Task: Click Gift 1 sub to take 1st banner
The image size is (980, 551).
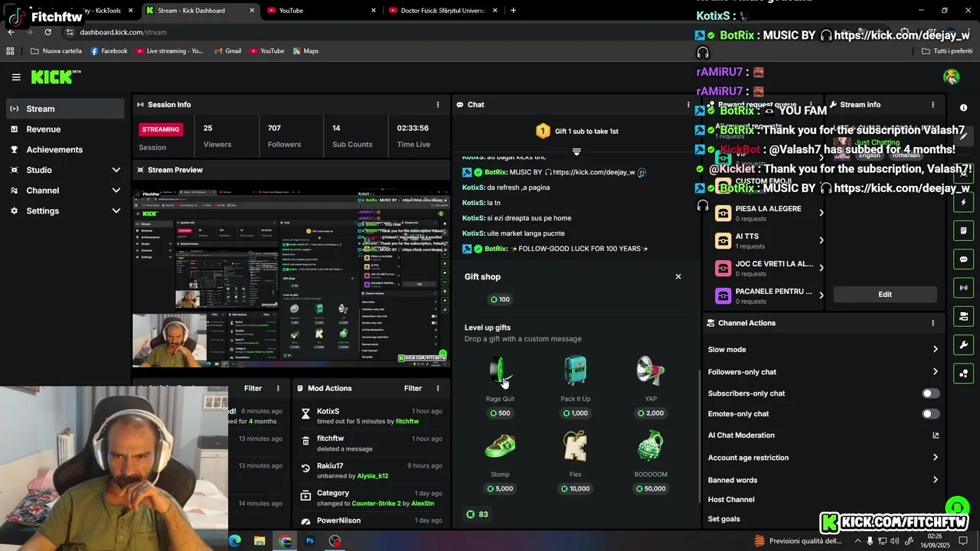Action: [x=577, y=132]
